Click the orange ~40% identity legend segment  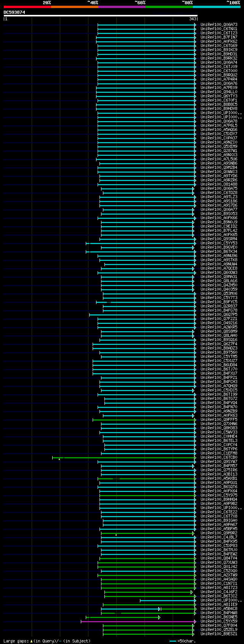point(75,6)
